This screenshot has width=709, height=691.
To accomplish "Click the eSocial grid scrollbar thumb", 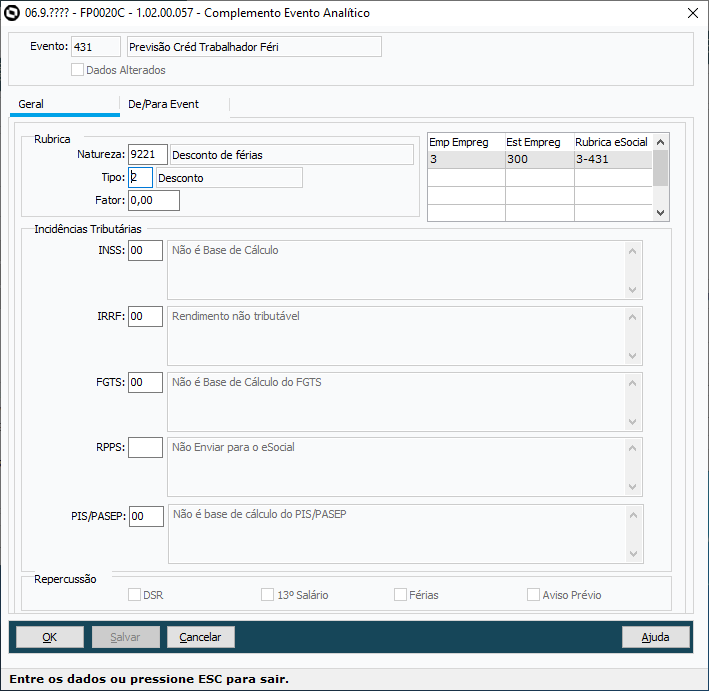I will (660, 168).
